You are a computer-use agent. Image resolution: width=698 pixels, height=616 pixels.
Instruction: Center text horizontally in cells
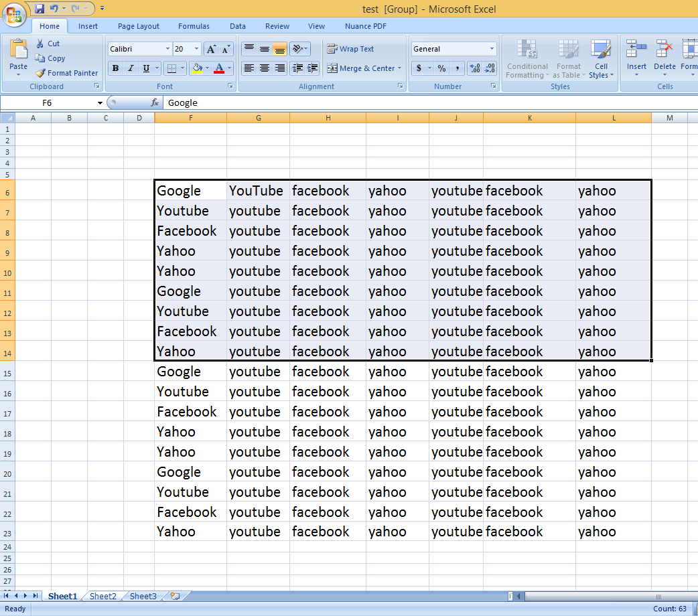pyautogui.click(x=265, y=68)
